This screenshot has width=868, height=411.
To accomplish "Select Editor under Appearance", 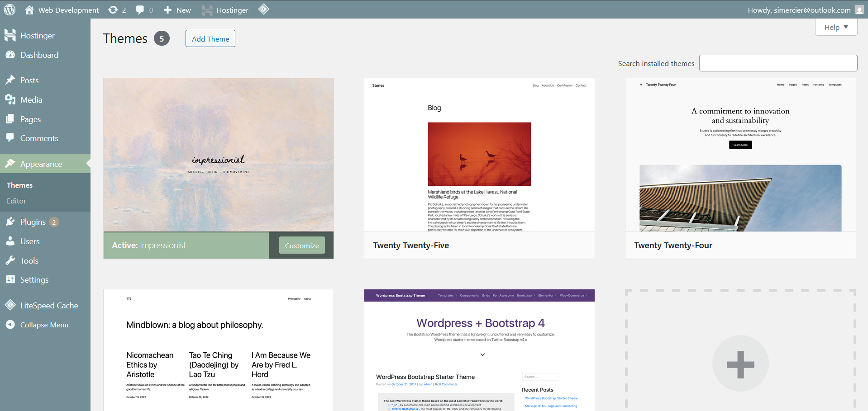I will (x=16, y=201).
